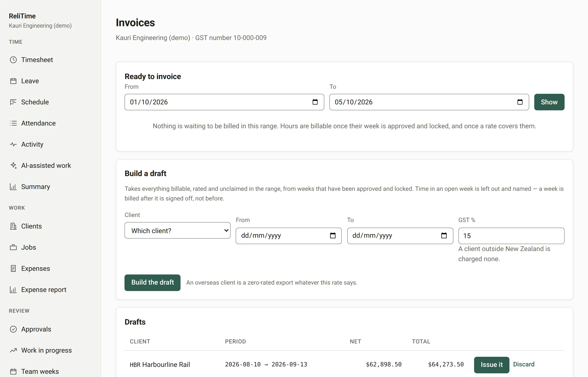
Task: Click the Clients building icon
Action: coord(13,226)
